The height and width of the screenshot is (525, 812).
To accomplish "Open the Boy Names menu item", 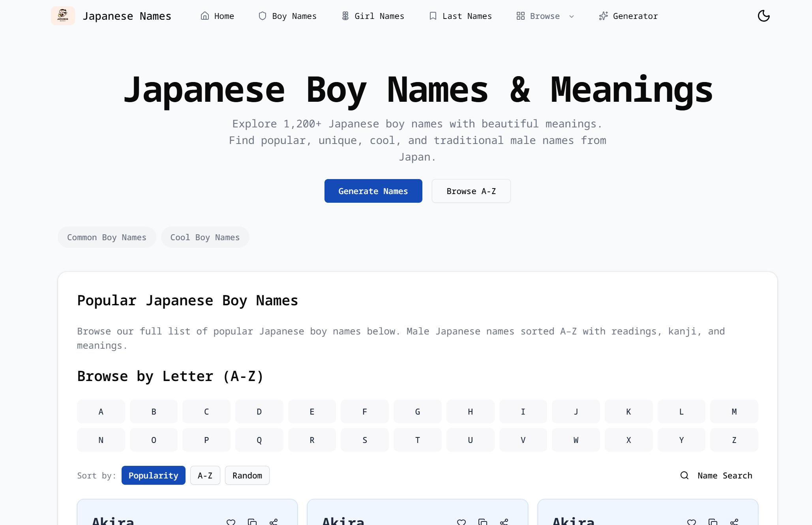I will point(287,16).
